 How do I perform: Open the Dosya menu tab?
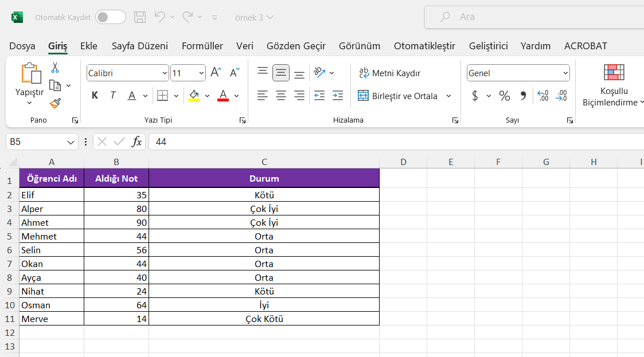point(22,46)
